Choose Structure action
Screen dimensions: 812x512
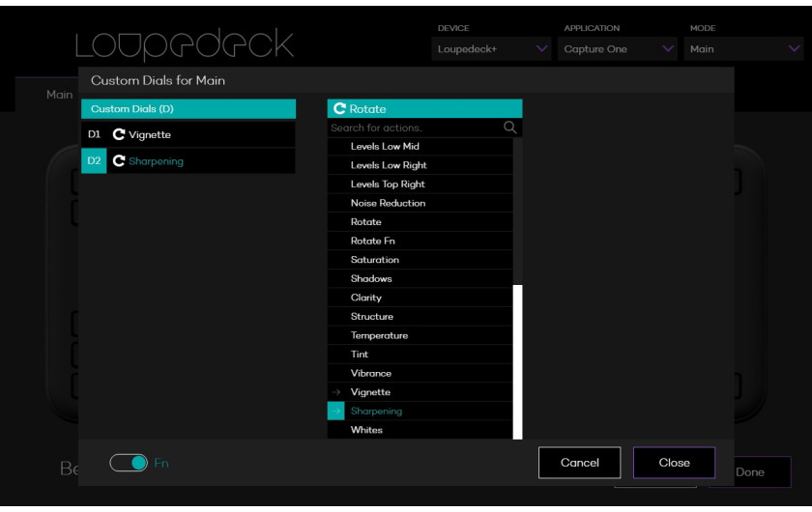pyautogui.click(x=420, y=316)
